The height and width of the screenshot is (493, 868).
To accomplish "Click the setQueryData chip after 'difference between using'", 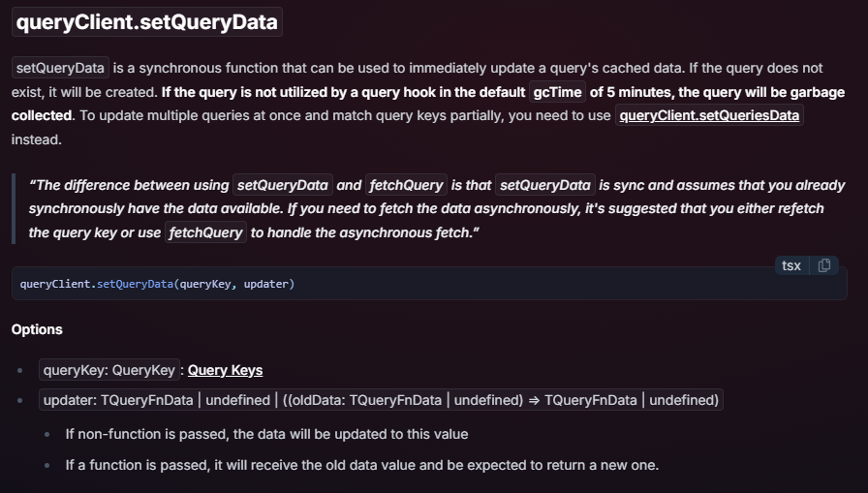I will tap(282, 185).
